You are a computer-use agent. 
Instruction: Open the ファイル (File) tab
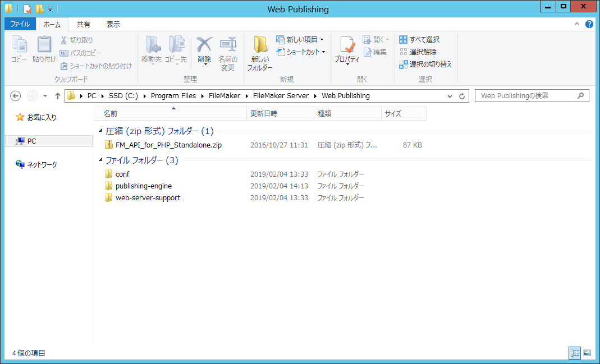20,24
